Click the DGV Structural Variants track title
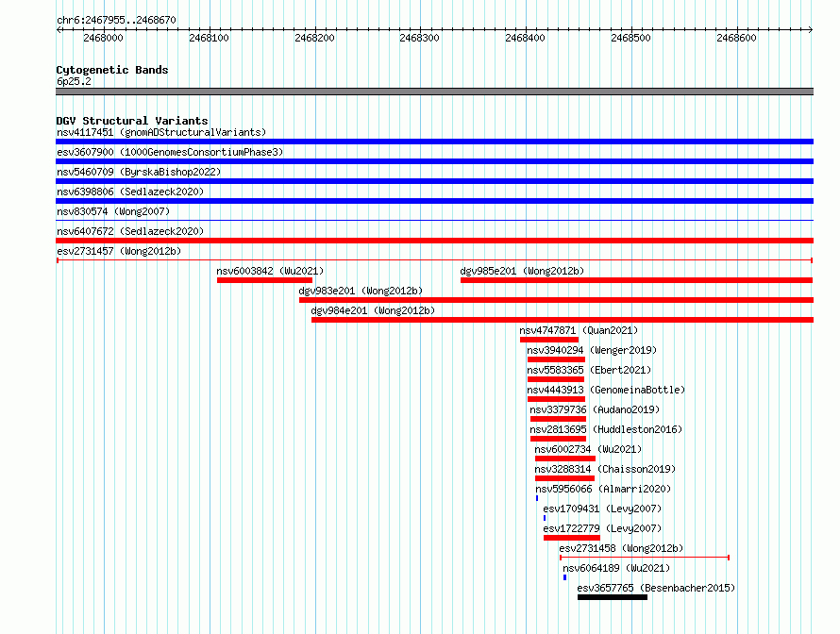840x634 pixels. pos(132,121)
